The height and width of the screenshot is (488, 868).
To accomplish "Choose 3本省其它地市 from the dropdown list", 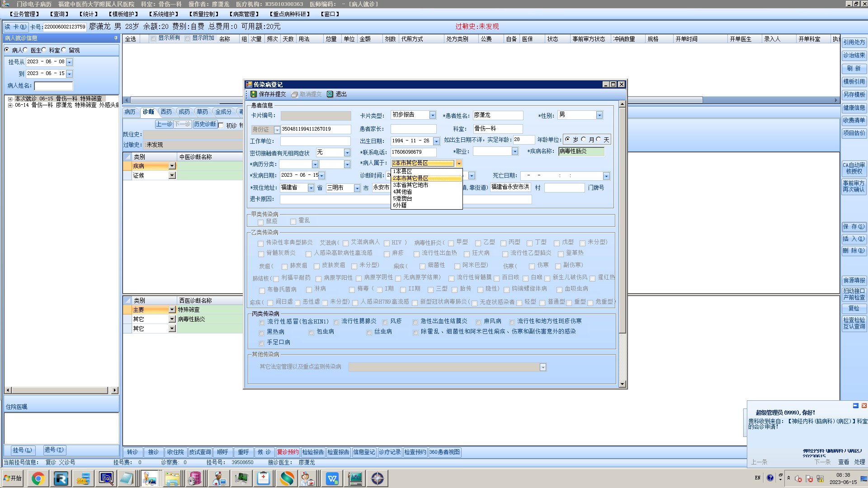I will (x=410, y=185).
